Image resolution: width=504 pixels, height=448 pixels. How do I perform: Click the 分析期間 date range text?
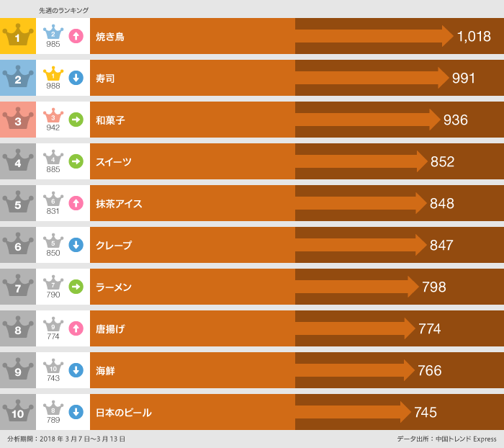click(66, 439)
